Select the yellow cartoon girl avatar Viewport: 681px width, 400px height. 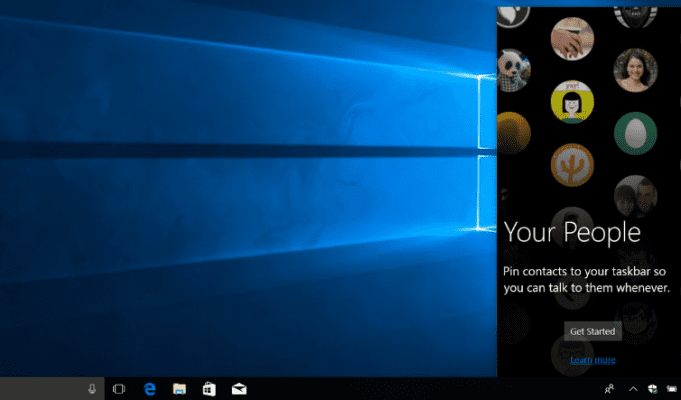click(572, 102)
